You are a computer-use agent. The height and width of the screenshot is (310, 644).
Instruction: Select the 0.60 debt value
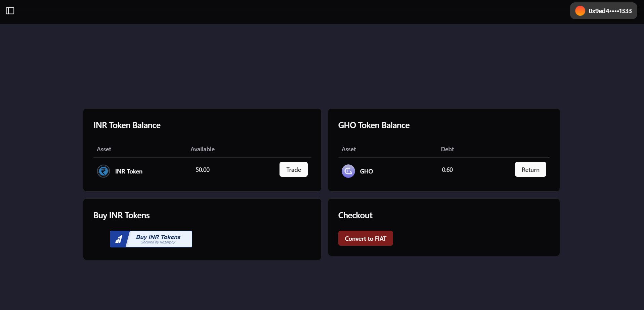point(447,170)
